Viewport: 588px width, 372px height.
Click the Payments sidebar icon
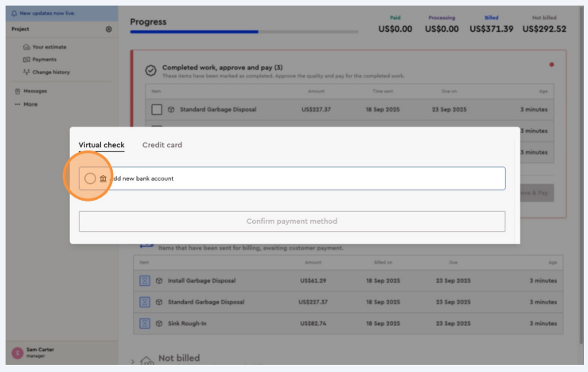tap(26, 59)
